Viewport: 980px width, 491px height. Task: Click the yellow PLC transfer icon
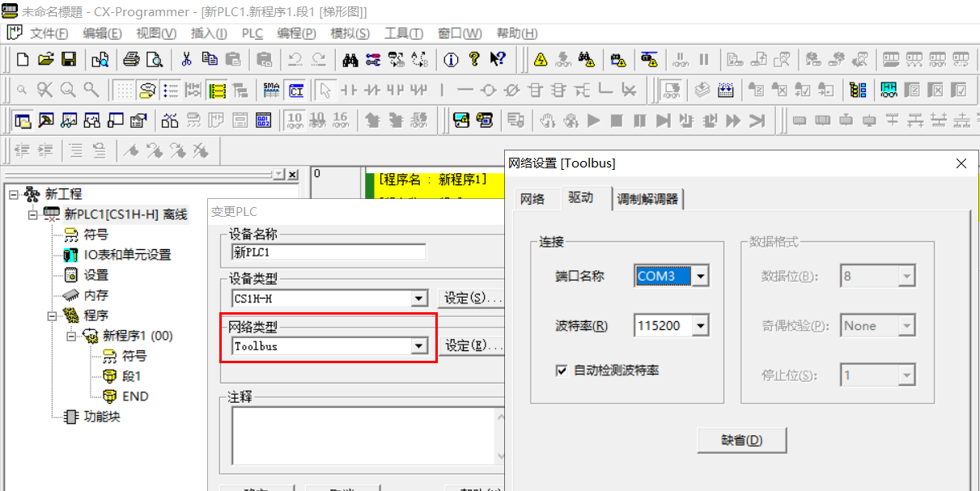461,121
